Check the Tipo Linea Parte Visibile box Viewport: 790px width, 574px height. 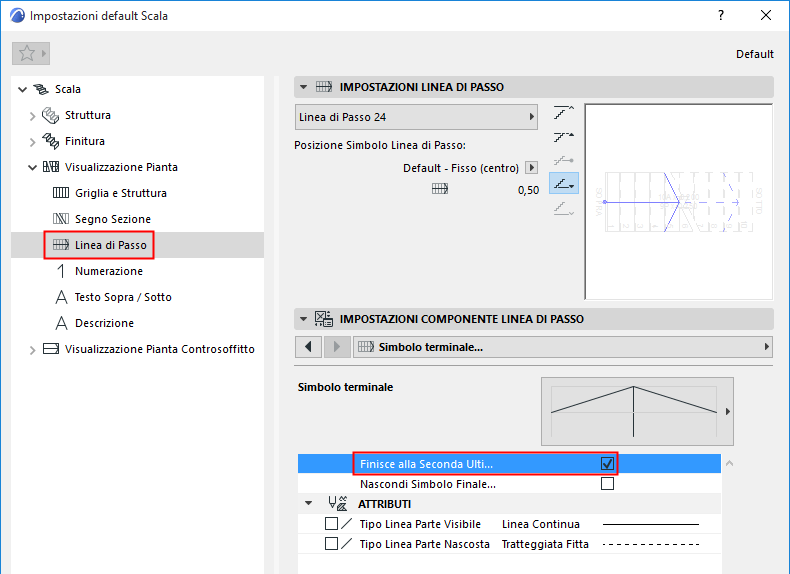pyautogui.click(x=331, y=524)
